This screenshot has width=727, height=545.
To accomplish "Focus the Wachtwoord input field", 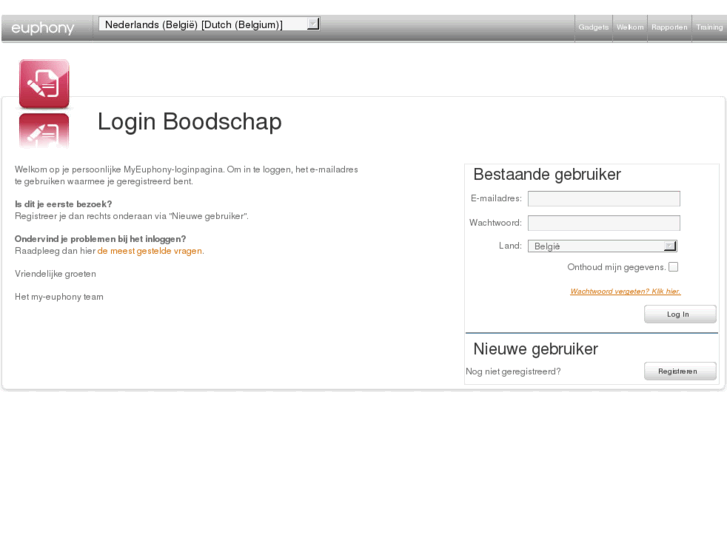I will click(x=604, y=223).
